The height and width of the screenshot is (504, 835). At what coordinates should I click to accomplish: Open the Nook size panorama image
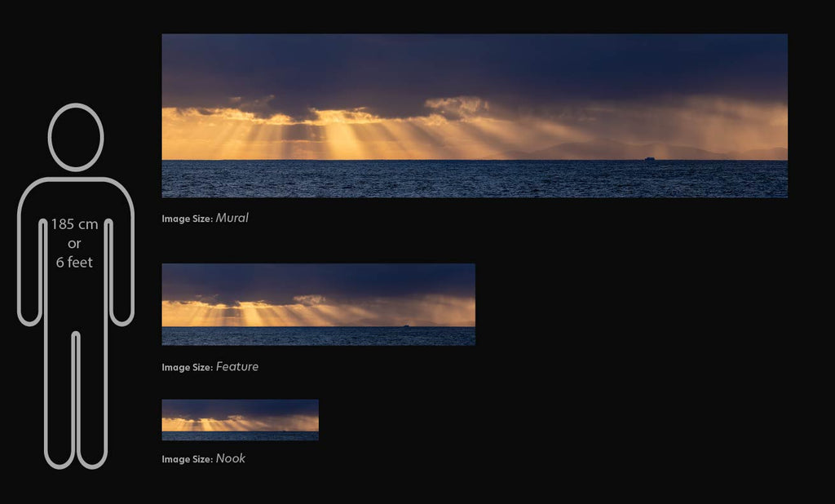240,420
